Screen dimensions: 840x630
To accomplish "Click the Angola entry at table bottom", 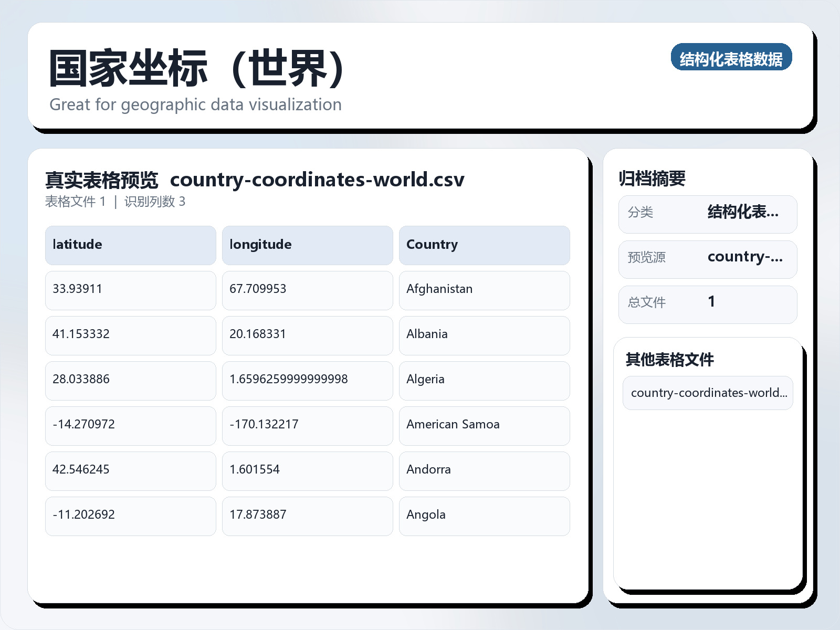I will pyautogui.click(x=484, y=516).
